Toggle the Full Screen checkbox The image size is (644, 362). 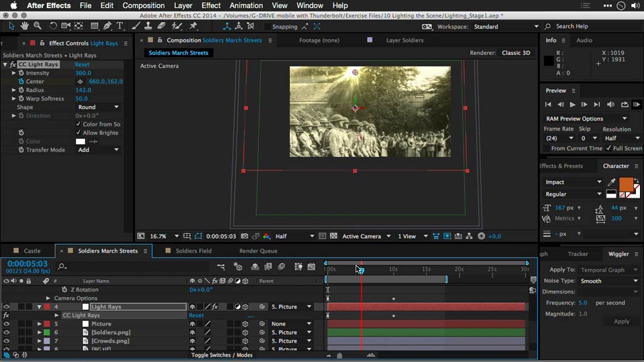pos(608,148)
